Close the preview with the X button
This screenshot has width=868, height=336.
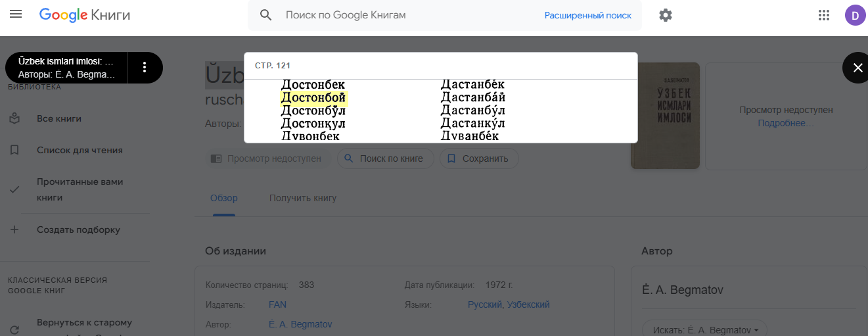pyautogui.click(x=857, y=68)
